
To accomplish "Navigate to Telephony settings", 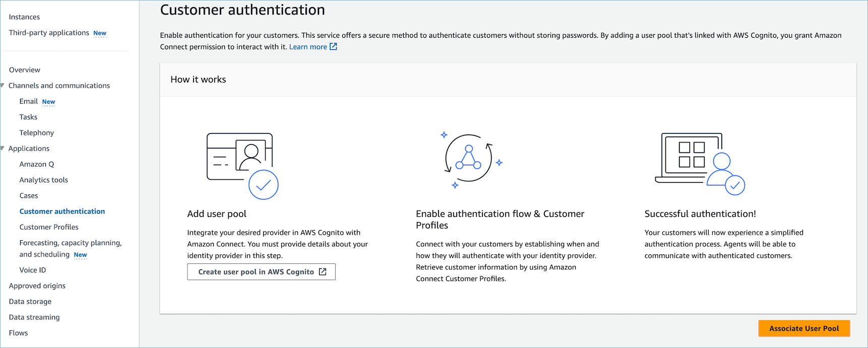I will point(37,133).
